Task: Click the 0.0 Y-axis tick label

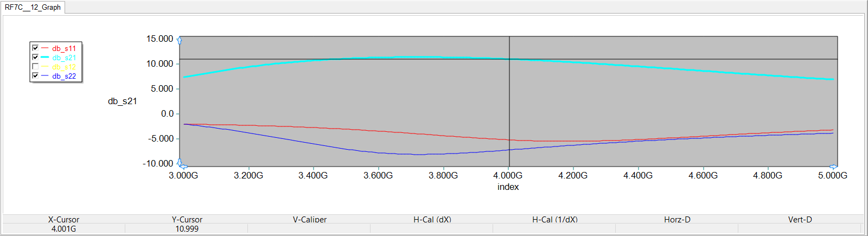Action: pos(167,114)
